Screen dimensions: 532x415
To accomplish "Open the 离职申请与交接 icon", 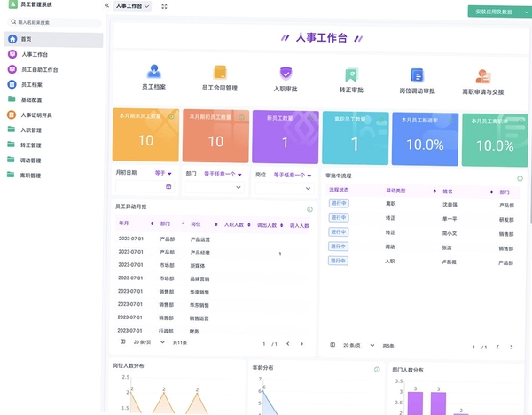I will click(483, 76).
